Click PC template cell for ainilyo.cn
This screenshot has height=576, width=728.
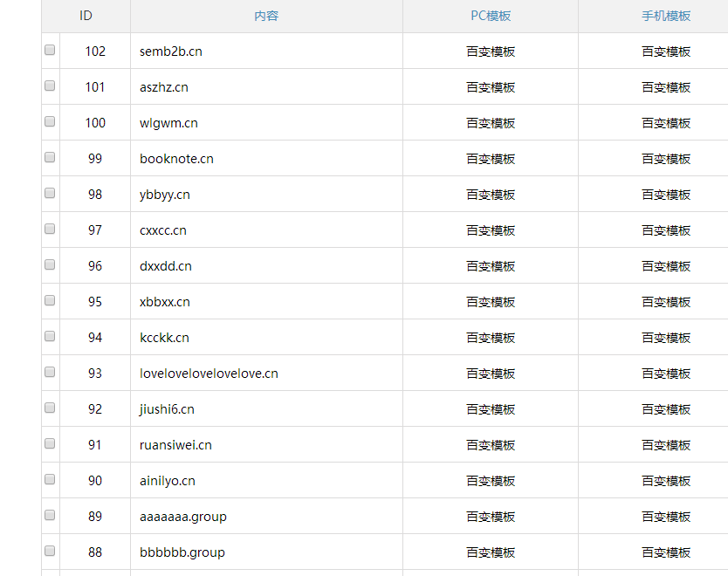pyautogui.click(x=491, y=481)
